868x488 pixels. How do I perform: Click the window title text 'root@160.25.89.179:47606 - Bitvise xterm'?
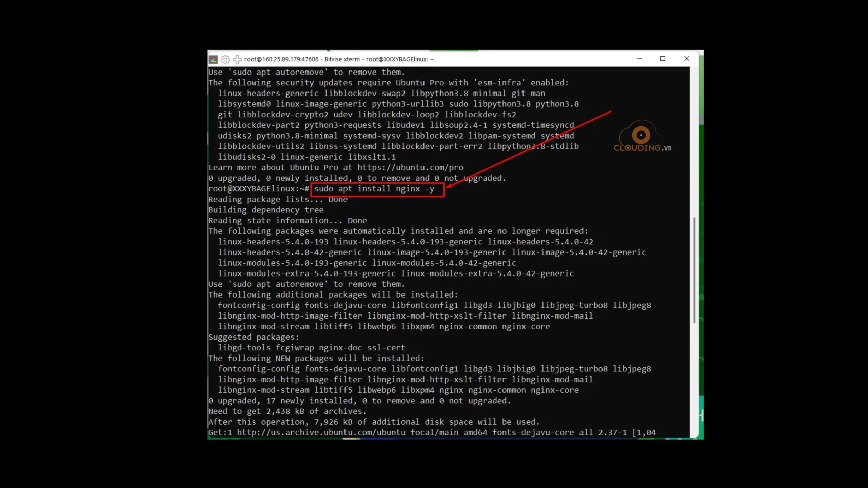(302, 59)
